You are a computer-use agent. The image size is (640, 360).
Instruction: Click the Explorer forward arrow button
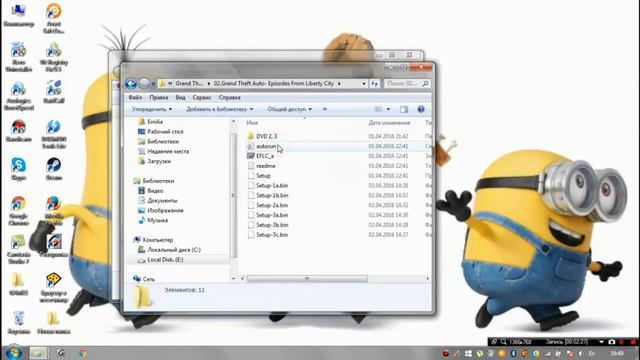144,84
